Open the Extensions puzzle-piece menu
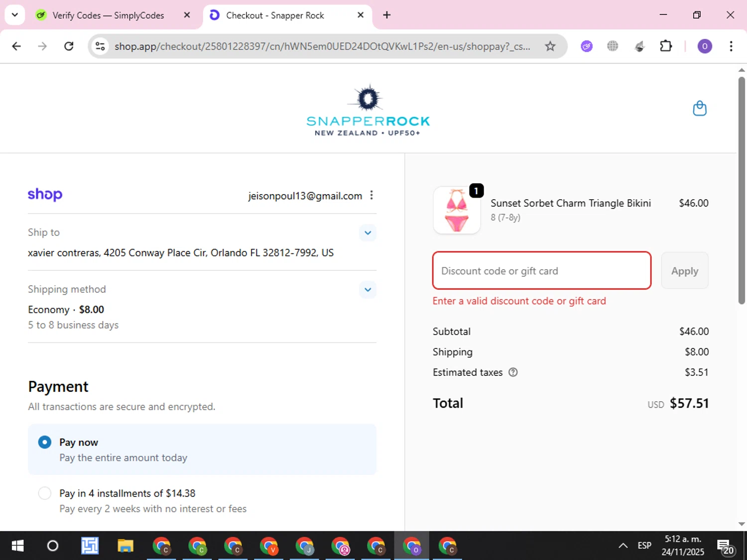Screen dimensions: 747x560 click(x=666, y=46)
